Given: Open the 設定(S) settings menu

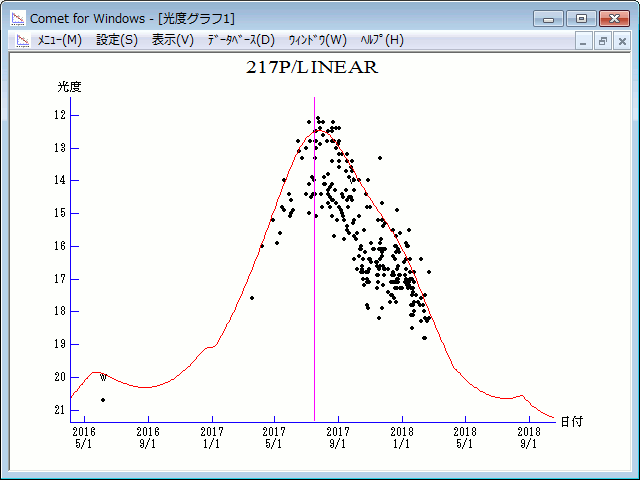Looking at the screenshot, I should (117, 40).
